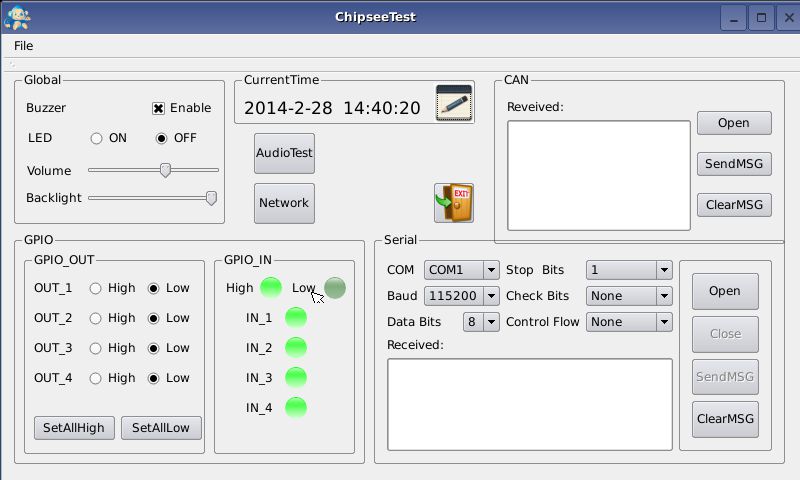
Task: Click the Low legend grey indicator
Action: click(335, 288)
